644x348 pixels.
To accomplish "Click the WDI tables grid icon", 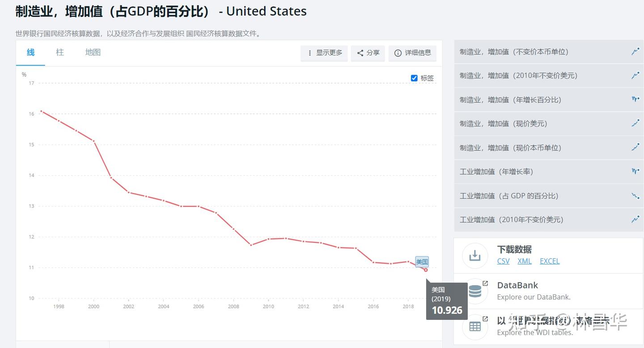I will (475, 327).
